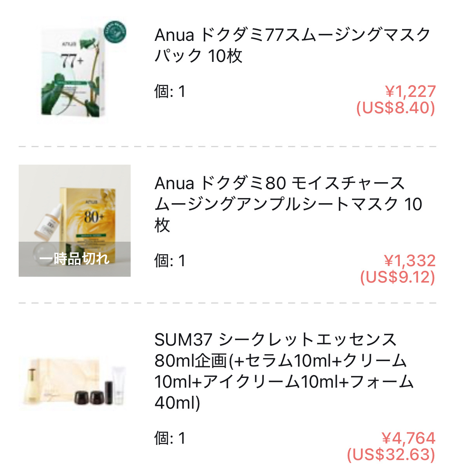Image resolution: width=455 pixels, height=476 pixels.
Task: Click the dashed divider above SUM37 item
Action: pos(227,302)
